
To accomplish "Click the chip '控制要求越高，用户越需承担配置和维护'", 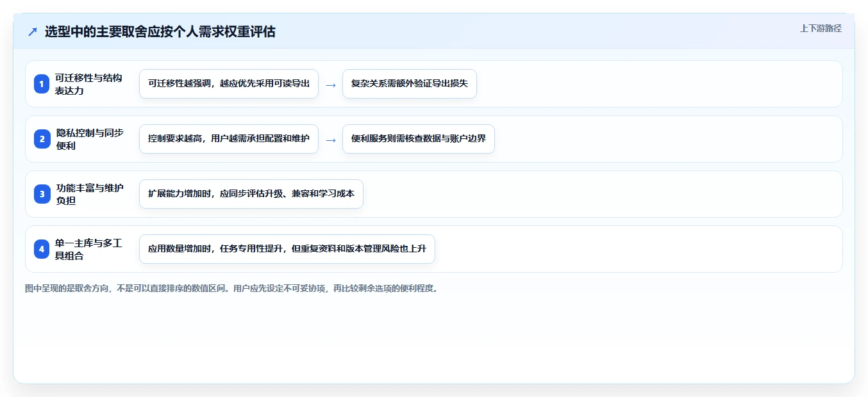I will (229, 139).
